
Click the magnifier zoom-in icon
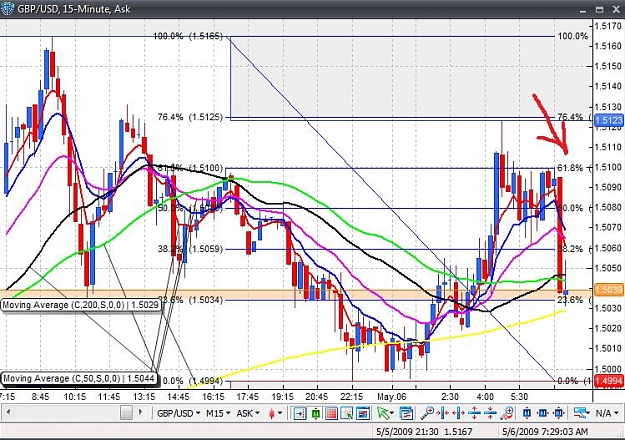[x=428, y=413]
